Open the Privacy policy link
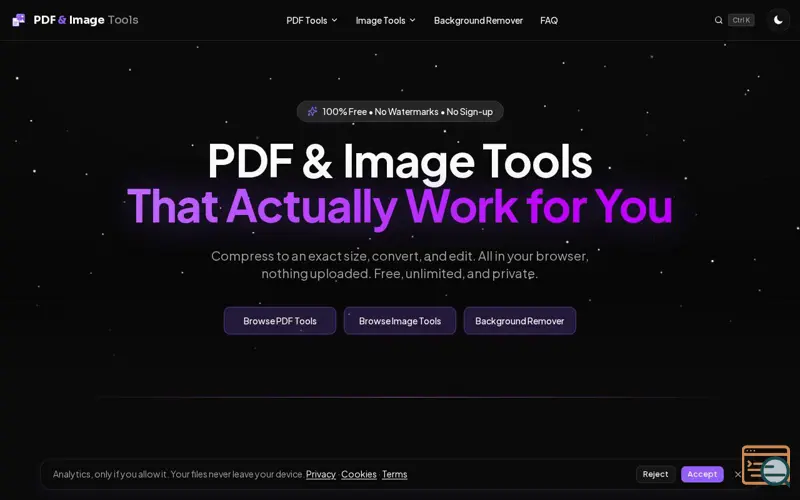Screen dimensions: 800x500 (320, 474)
